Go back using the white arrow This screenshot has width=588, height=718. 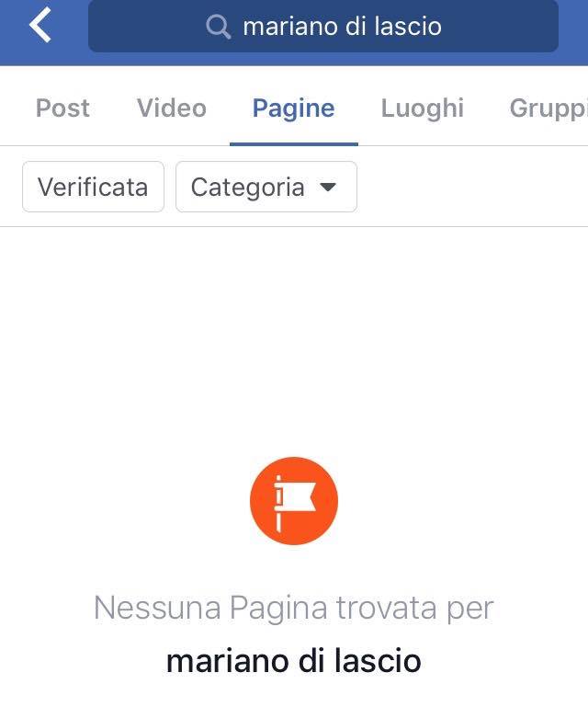(40, 26)
